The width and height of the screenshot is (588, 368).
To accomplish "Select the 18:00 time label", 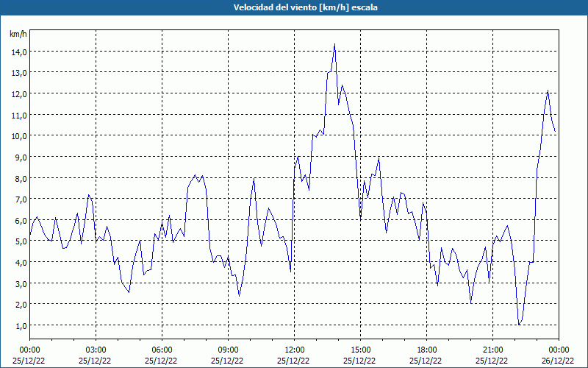I will [x=427, y=350].
